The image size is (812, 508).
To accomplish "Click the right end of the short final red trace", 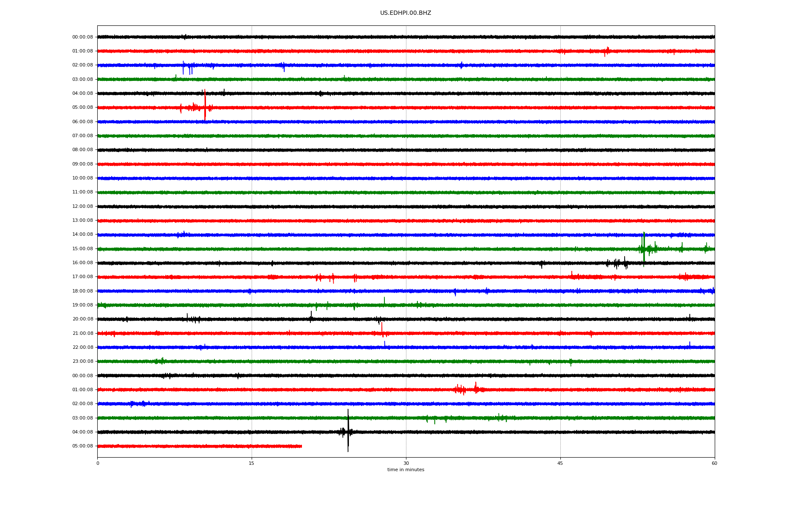I will coord(301,446).
